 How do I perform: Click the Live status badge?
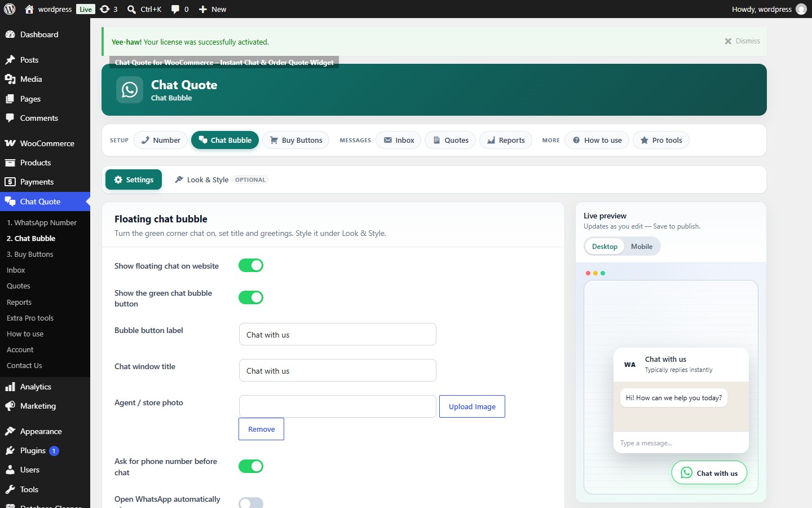(x=86, y=9)
